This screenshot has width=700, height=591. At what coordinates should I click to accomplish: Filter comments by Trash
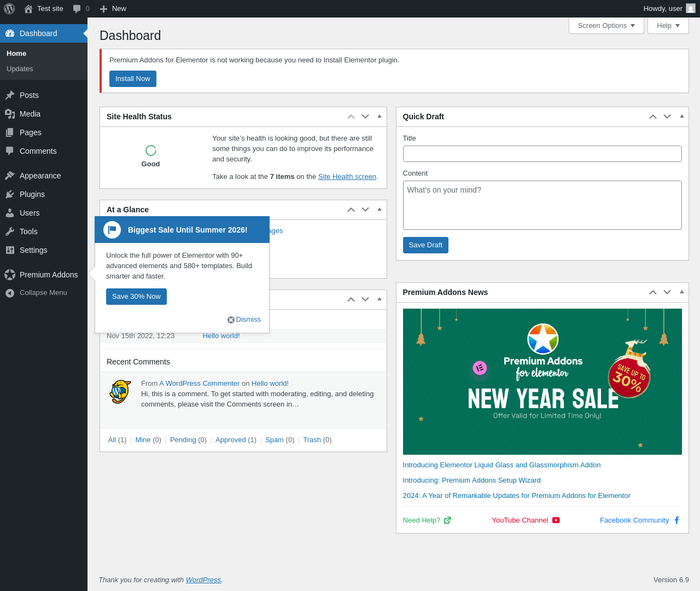tap(312, 440)
